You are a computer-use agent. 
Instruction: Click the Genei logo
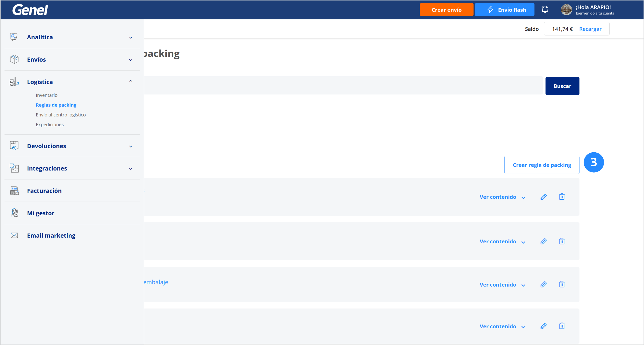[x=30, y=10]
